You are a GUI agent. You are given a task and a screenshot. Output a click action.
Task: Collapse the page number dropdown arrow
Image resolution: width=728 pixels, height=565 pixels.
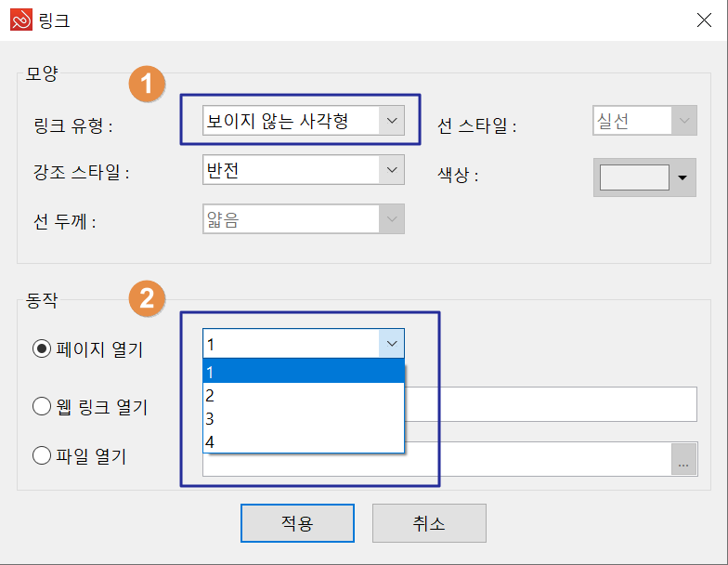click(392, 344)
